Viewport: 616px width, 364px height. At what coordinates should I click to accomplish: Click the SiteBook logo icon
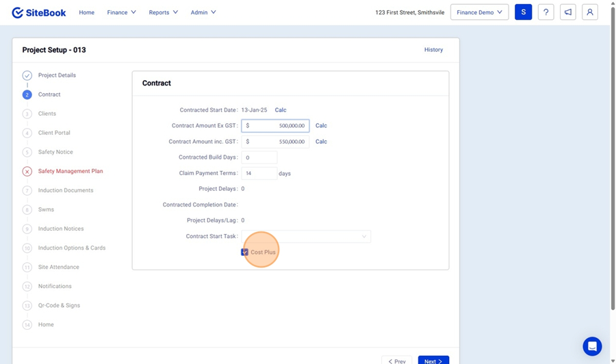click(18, 12)
